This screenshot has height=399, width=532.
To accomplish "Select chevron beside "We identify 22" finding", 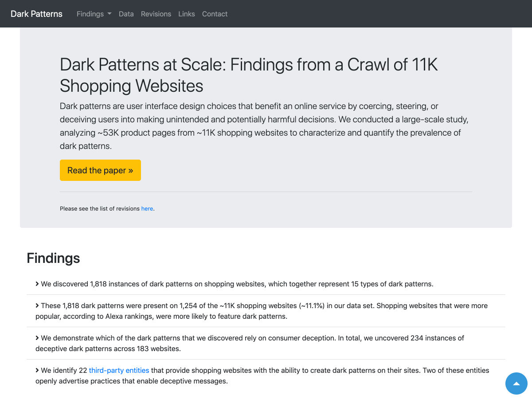I will (x=37, y=370).
